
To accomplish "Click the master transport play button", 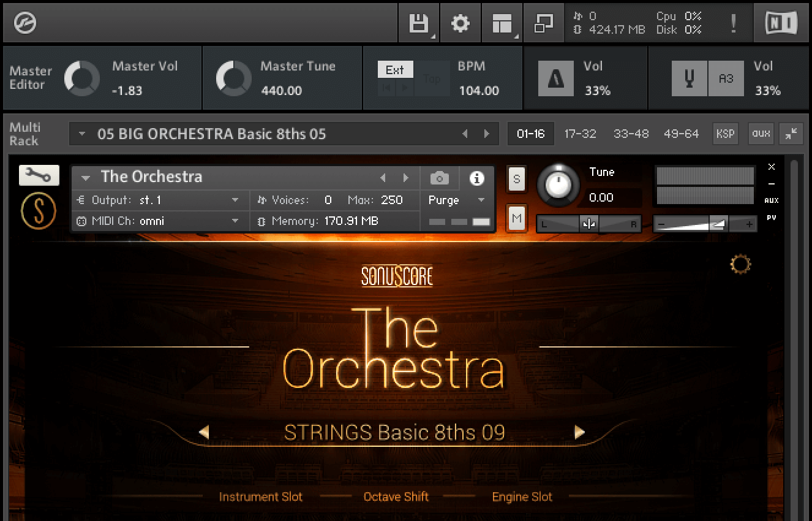I will [x=405, y=88].
